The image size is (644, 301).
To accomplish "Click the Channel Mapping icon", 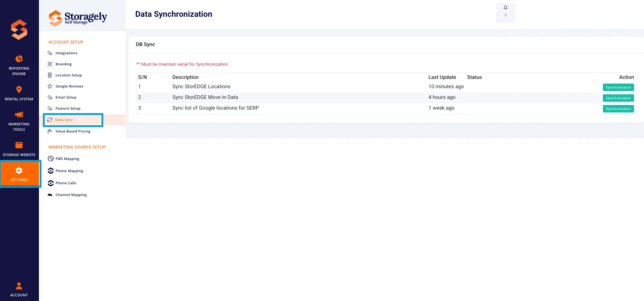I will (x=50, y=195).
